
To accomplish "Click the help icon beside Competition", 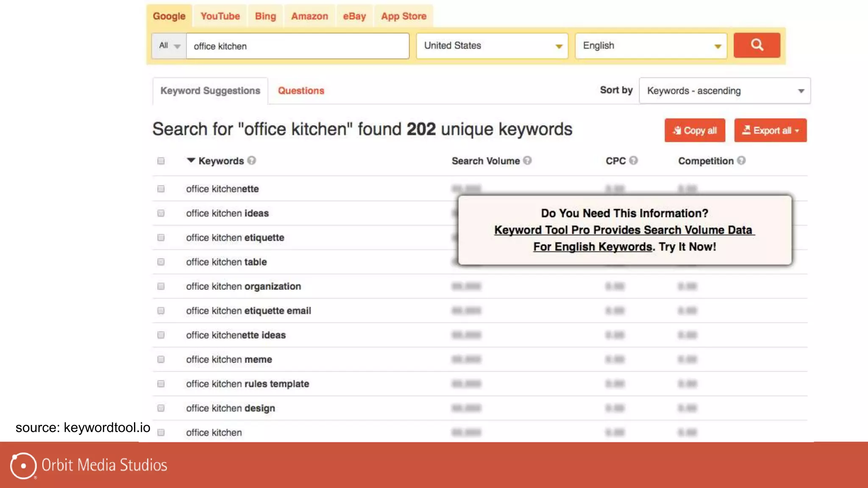I will point(741,161).
